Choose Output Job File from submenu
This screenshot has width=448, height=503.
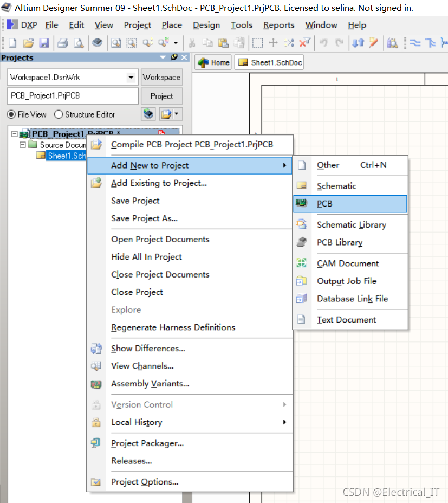point(350,281)
